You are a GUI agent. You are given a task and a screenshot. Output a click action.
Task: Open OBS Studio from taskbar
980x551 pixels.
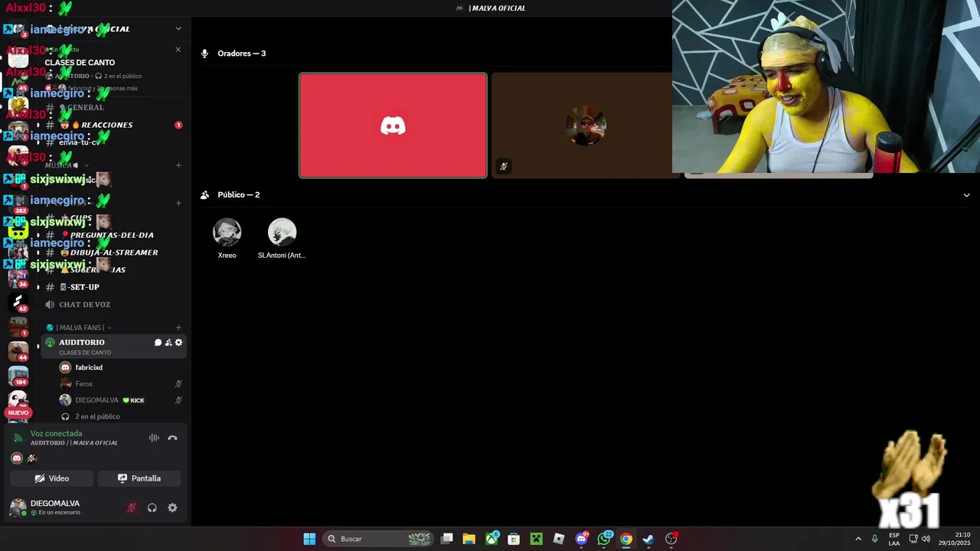[671, 539]
